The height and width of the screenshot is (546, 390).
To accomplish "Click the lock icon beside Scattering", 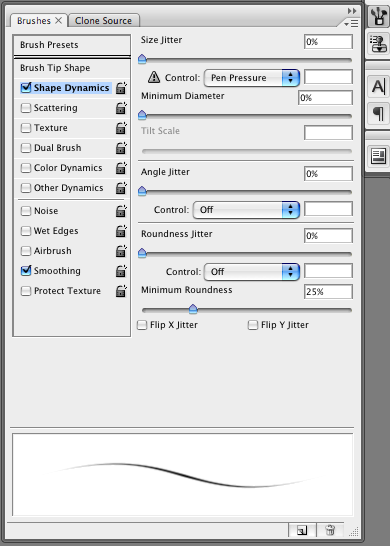I will pyautogui.click(x=121, y=108).
